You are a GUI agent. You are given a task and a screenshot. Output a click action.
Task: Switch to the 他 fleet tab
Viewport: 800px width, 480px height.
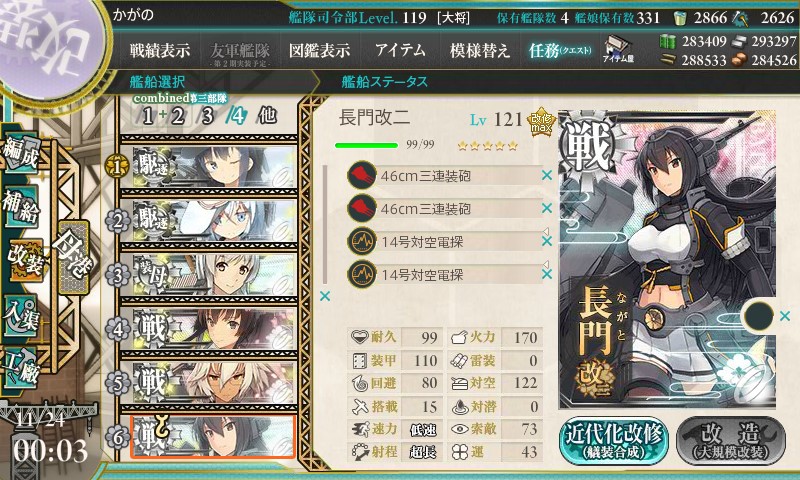[267, 116]
